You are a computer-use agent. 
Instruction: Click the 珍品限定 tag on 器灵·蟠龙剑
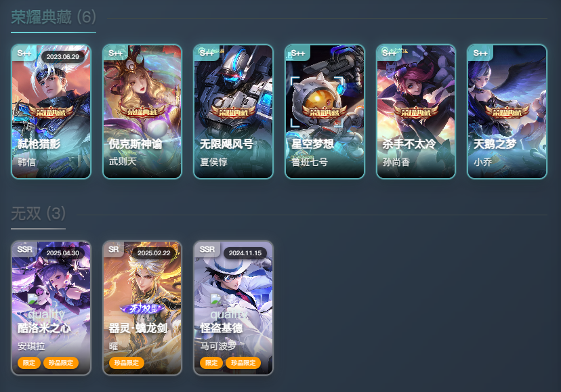coord(126,363)
